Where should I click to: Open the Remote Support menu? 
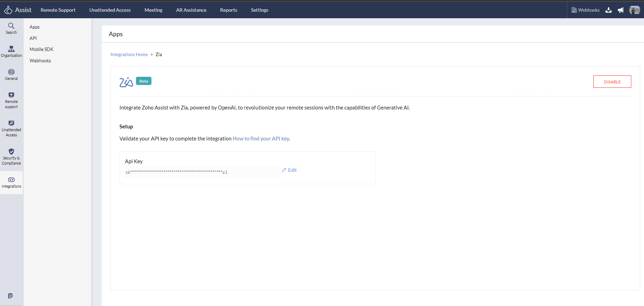point(58,10)
